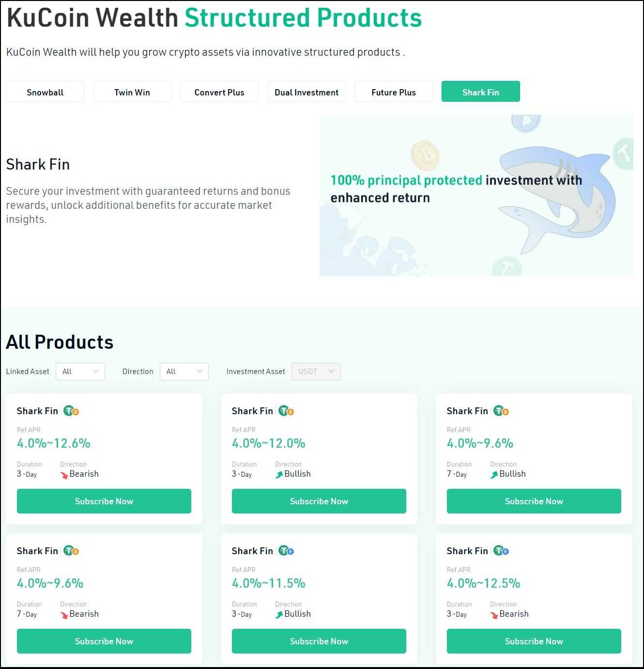Viewport: 644px width, 669px height.
Task: Click the bearish arrow on the 7-Day 9.6% card
Action: pyautogui.click(x=65, y=614)
